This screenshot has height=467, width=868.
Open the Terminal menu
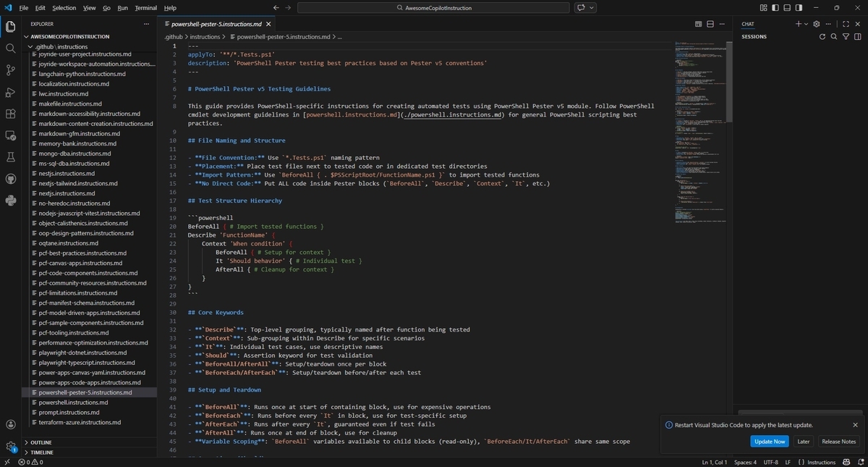[x=145, y=8]
